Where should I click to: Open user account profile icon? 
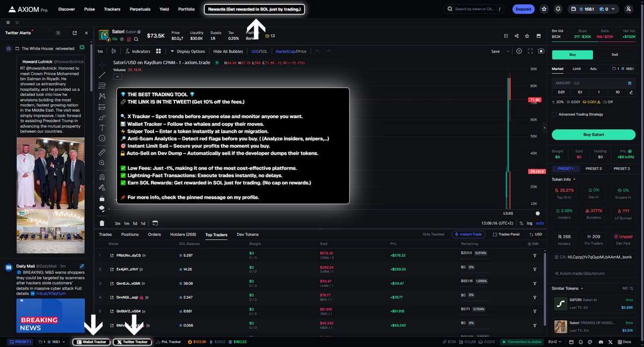[628, 9]
